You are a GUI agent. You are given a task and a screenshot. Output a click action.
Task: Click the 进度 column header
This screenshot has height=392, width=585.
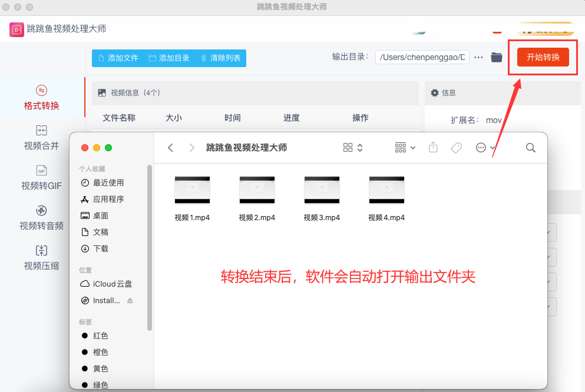coord(292,118)
